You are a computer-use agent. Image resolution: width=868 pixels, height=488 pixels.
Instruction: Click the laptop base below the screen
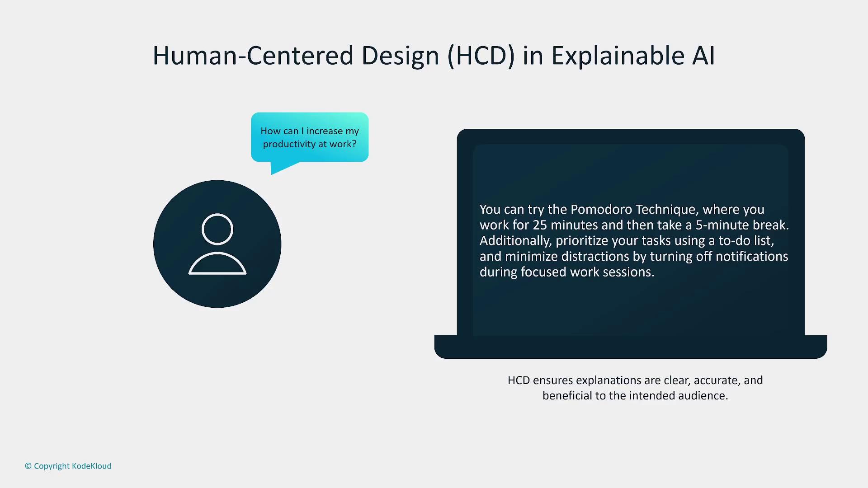630,347
